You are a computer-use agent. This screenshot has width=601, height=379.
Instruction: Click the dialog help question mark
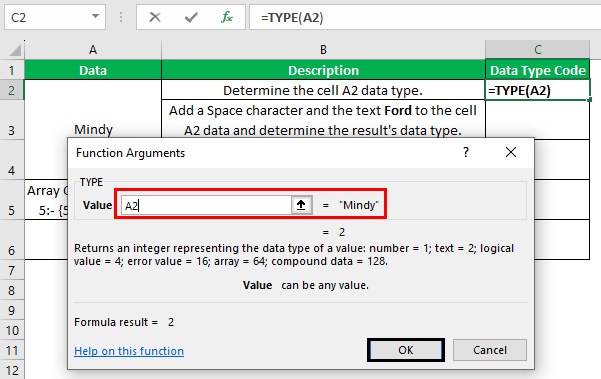pos(466,152)
